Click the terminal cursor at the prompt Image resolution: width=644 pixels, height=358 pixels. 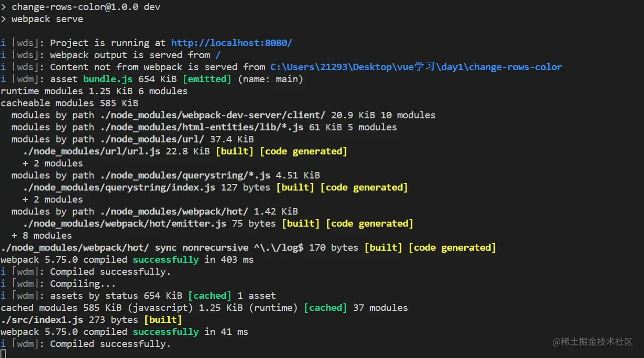click(4, 354)
